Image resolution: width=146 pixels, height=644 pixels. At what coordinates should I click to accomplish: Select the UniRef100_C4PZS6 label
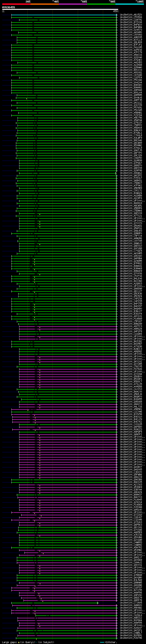[131, 299]
